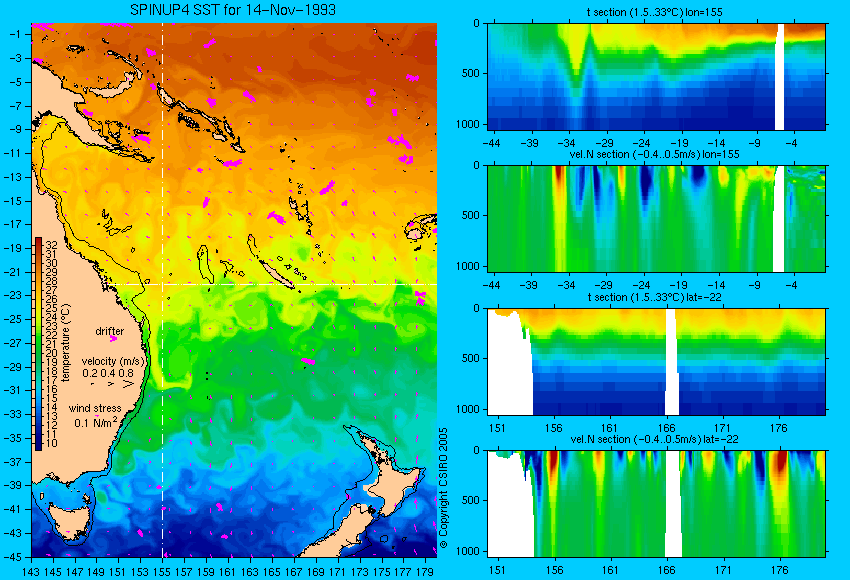Screen dimensions: 850x580
Task: Pick the dark blue bottom segment of the temperature colorbar
Action: point(38,444)
